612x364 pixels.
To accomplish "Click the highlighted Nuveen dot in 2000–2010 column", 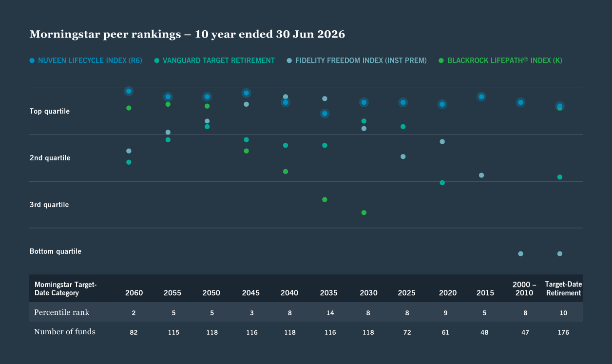I will click(x=520, y=102).
